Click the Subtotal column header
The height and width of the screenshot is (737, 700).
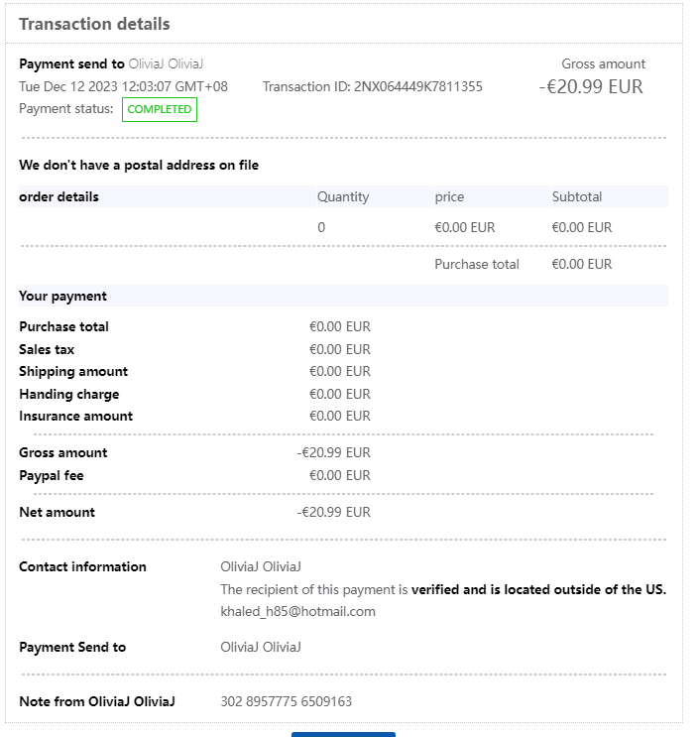[577, 196]
